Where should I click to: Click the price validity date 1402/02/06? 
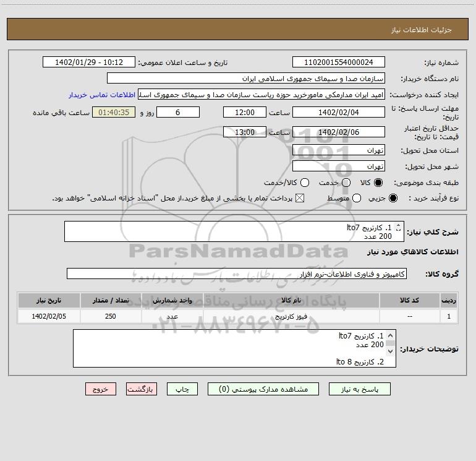click(339, 132)
